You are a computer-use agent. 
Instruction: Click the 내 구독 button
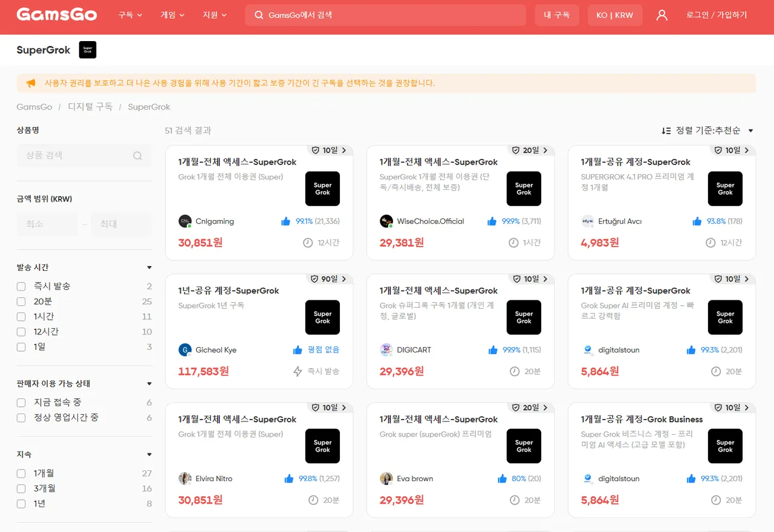[557, 15]
